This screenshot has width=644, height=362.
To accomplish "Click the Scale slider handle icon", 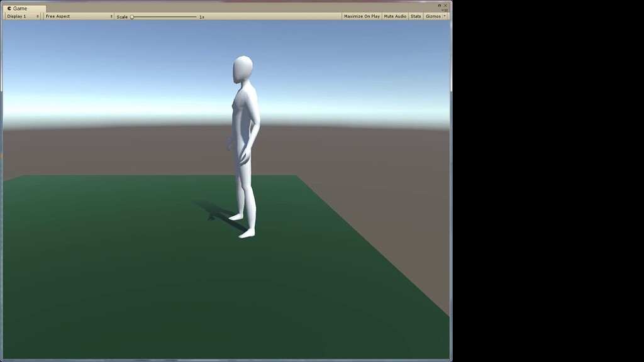I will (131, 16).
